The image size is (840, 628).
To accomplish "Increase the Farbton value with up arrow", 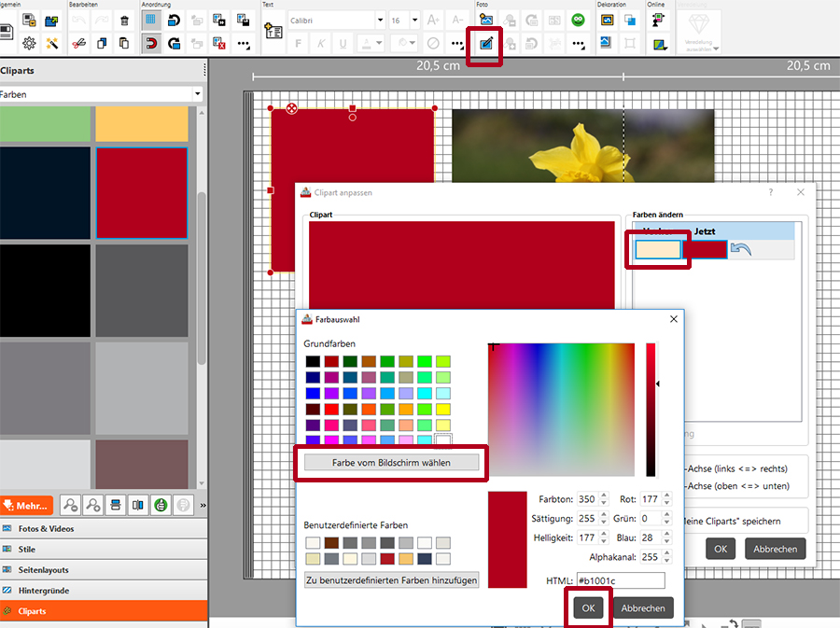I will click(603, 495).
